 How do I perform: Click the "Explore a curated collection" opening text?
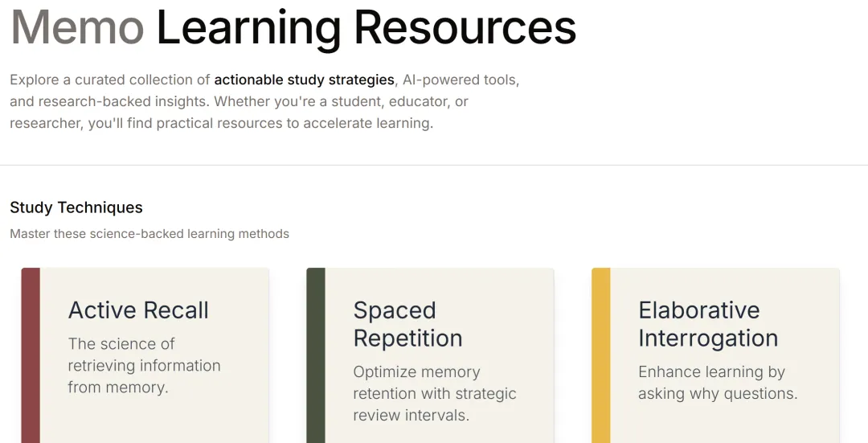110,80
